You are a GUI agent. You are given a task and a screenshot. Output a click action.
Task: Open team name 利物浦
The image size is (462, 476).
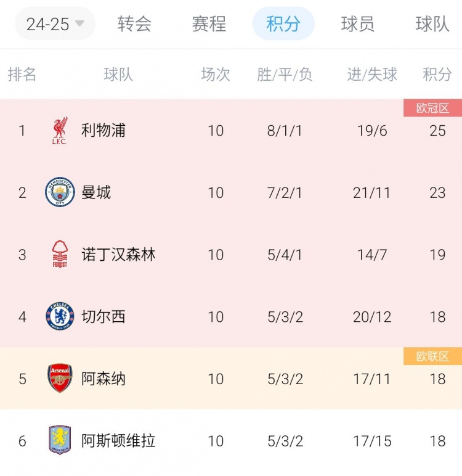[x=103, y=131]
